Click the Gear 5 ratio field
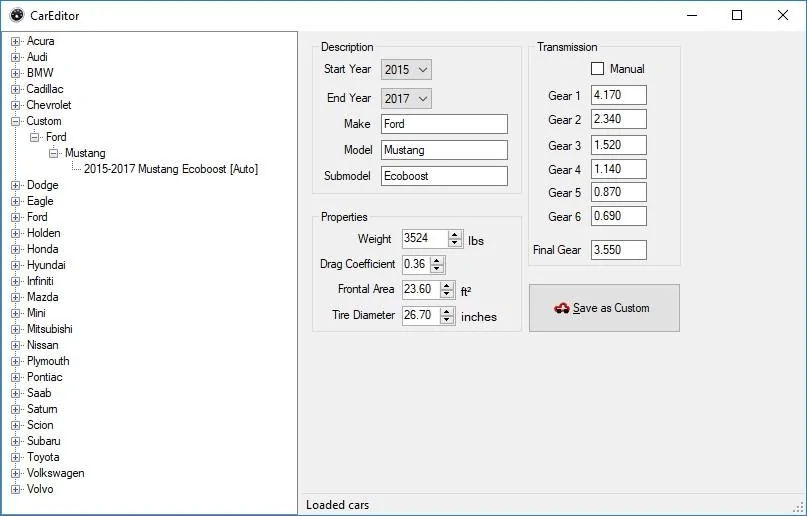Screen dimensions: 807x516 click(619, 192)
